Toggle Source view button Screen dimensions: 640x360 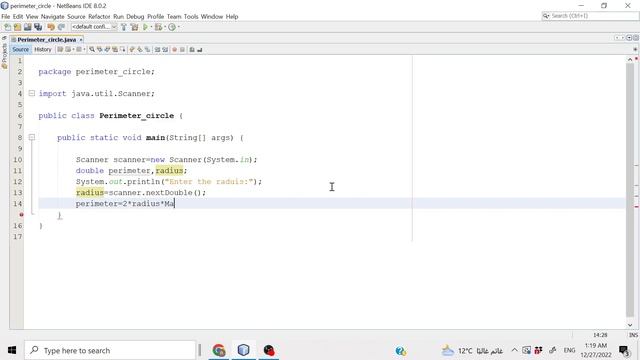(x=20, y=49)
